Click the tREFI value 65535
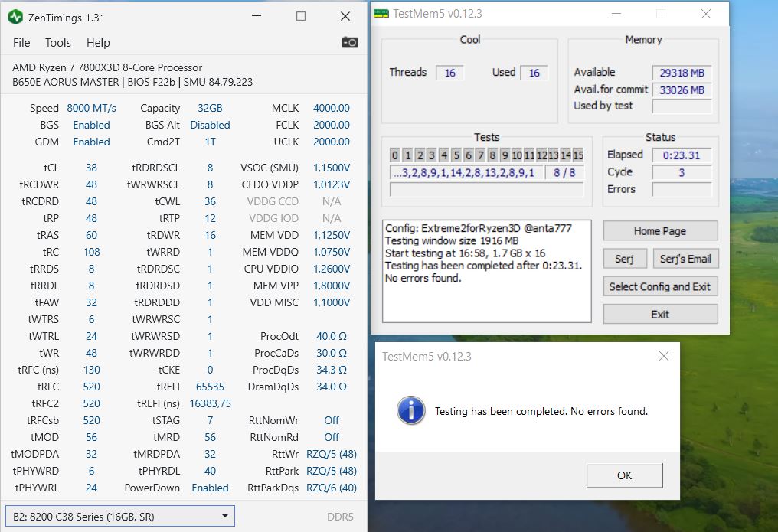The image size is (778, 532). 210,387
